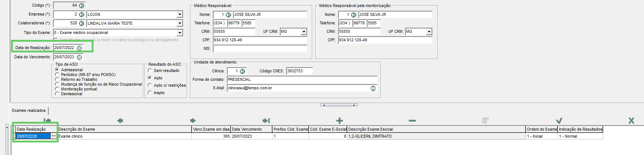
Task: Click Telefone number field 99779 of Médico Responsável
Action: [x=234, y=23]
